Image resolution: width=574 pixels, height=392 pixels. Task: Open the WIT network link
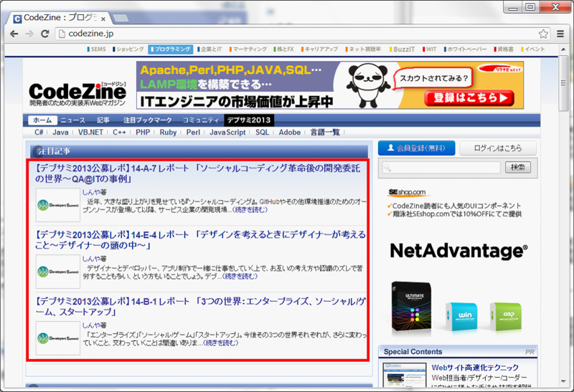[x=429, y=49]
